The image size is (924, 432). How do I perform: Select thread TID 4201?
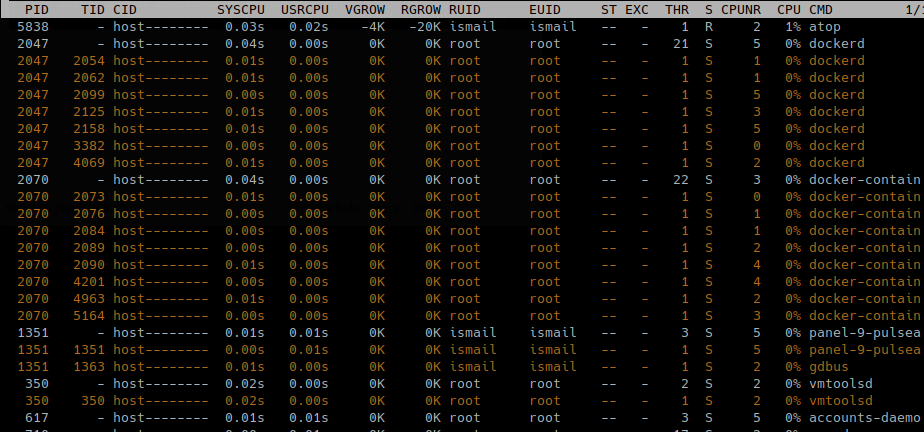point(88,282)
